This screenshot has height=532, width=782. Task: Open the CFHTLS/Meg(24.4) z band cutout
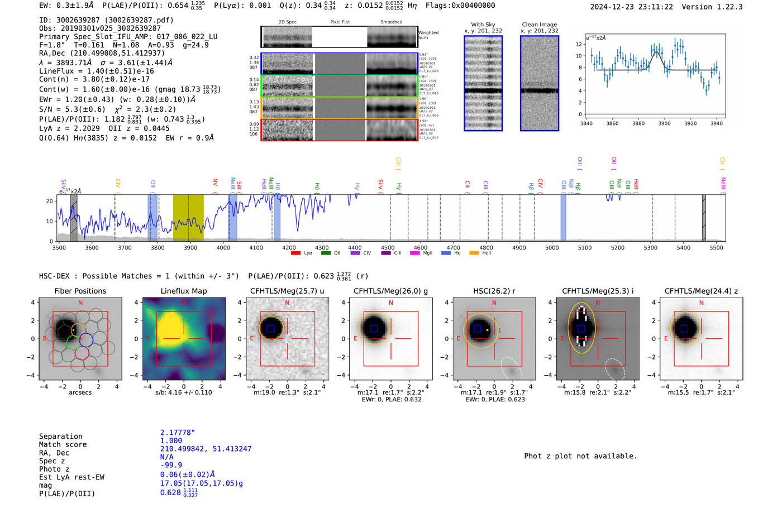coord(701,338)
